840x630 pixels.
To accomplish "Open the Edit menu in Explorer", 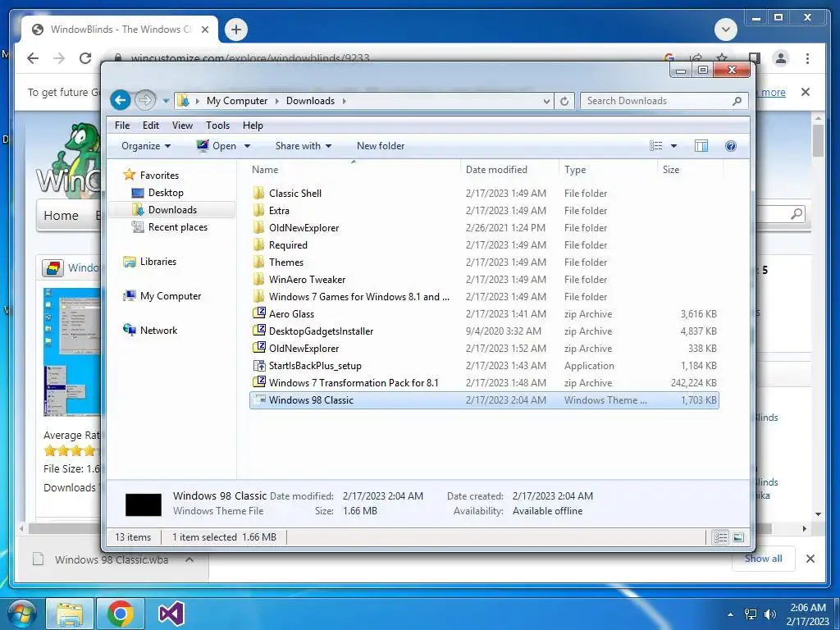I will coord(151,126).
